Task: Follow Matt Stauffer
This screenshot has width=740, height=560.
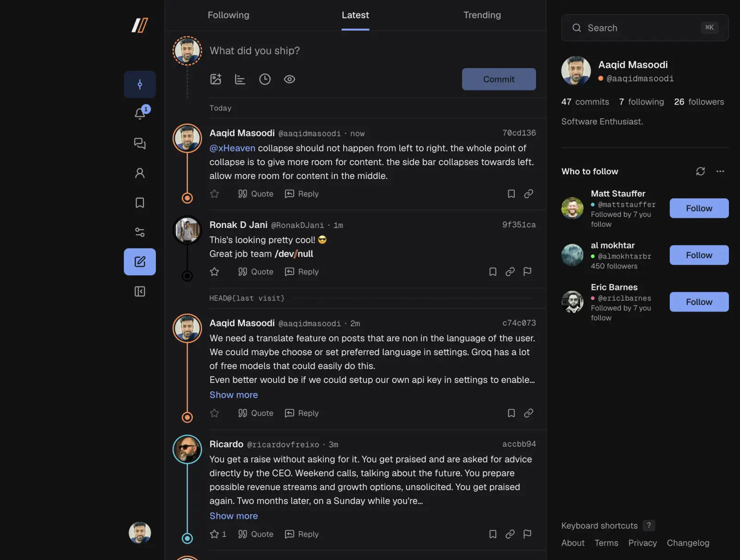Action: coord(699,208)
